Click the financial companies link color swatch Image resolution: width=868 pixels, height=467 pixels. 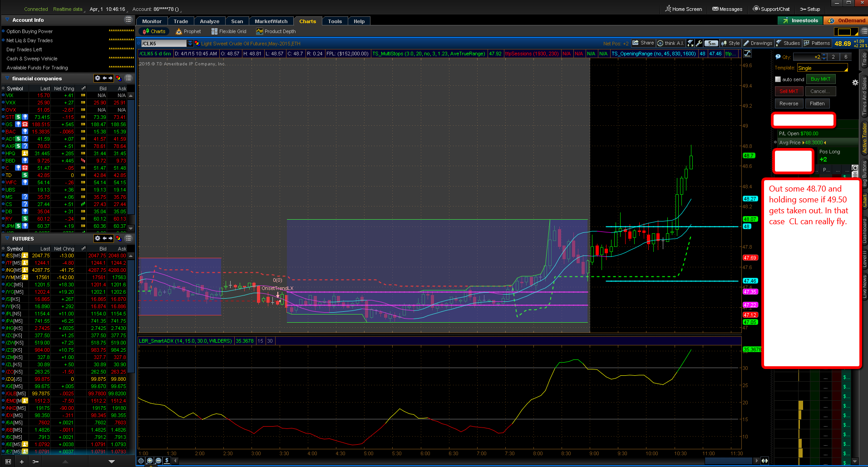(118, 79)
